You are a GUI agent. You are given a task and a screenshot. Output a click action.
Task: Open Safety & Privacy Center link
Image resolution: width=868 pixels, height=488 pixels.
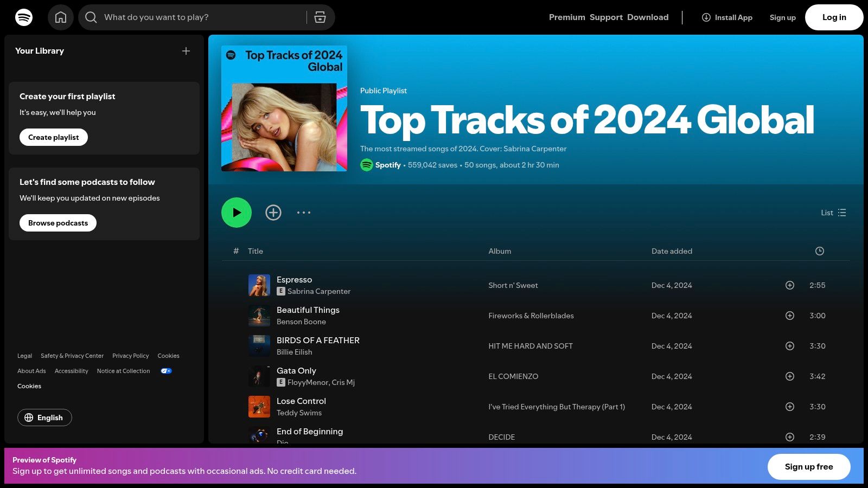coord(72,356)
